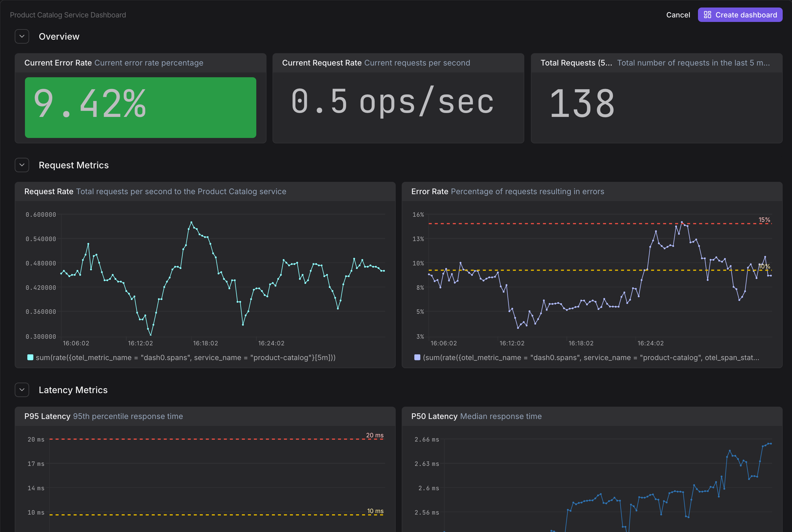Click the Create dashboard button
Screen dimensions: 792x532
point(740,15)
